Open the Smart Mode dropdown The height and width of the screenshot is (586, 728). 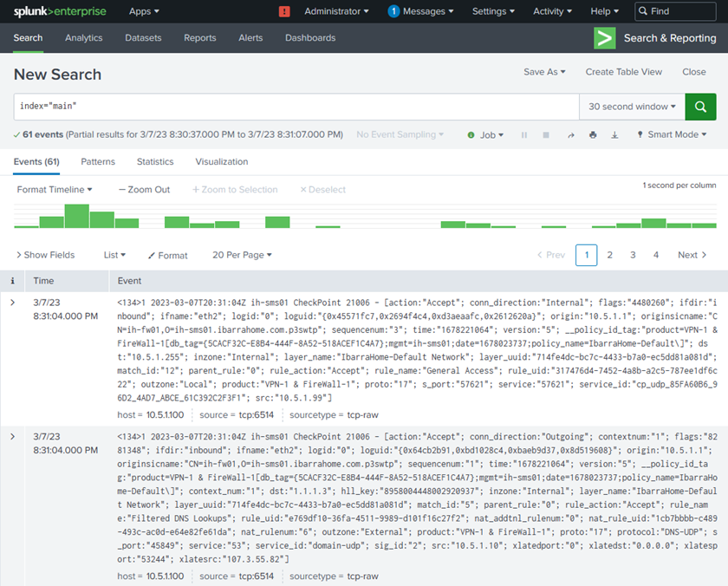[672, 134]
